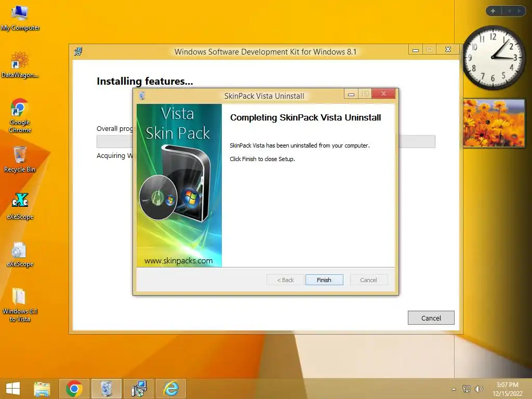532x399 pixels.
Task: Close the SkinPack Vista Uninstall window
Action: (383, 94)
